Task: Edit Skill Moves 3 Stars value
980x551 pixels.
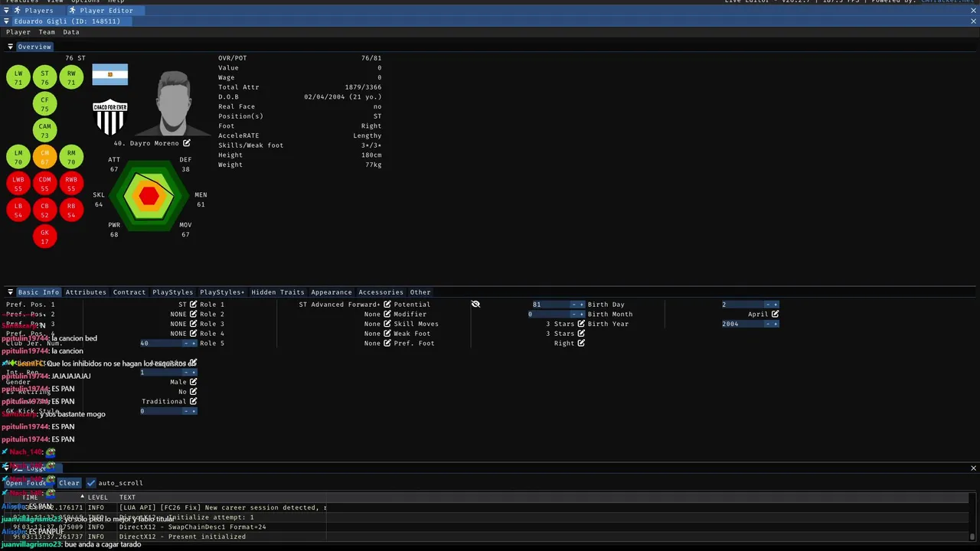Action: (581, 324)
